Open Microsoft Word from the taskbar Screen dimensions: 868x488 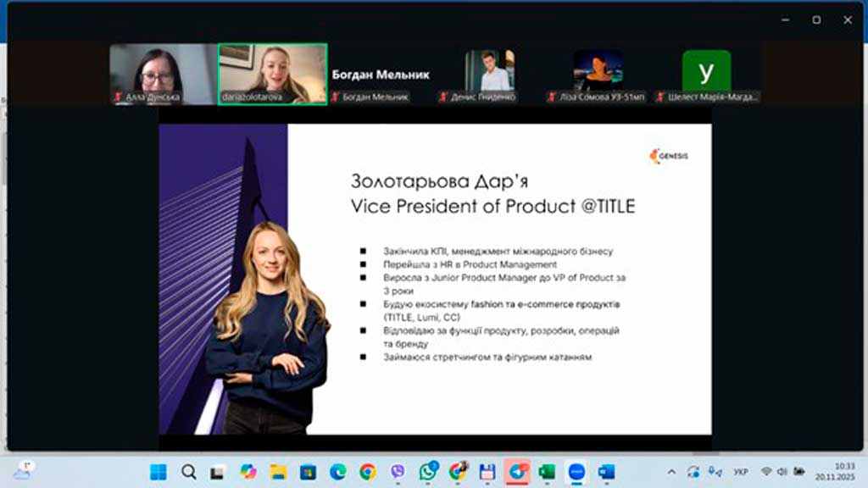pyautogui.click(x=606, y=472)
